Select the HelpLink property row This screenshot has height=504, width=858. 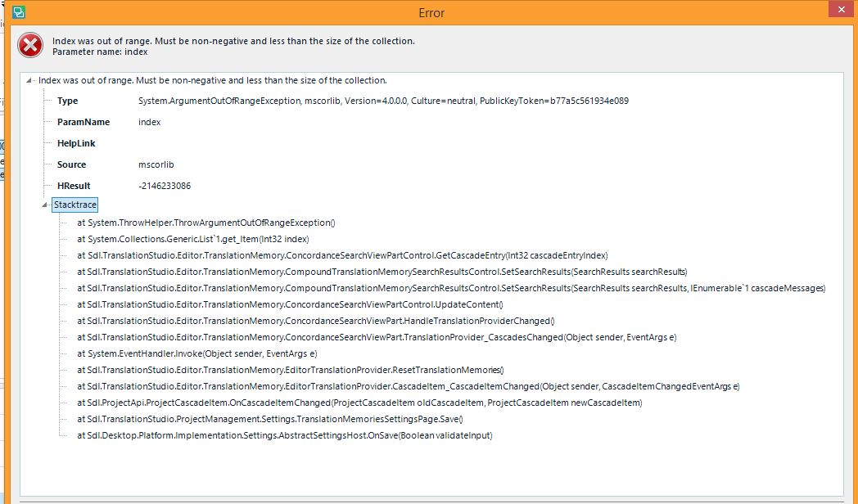coord(76,143)
